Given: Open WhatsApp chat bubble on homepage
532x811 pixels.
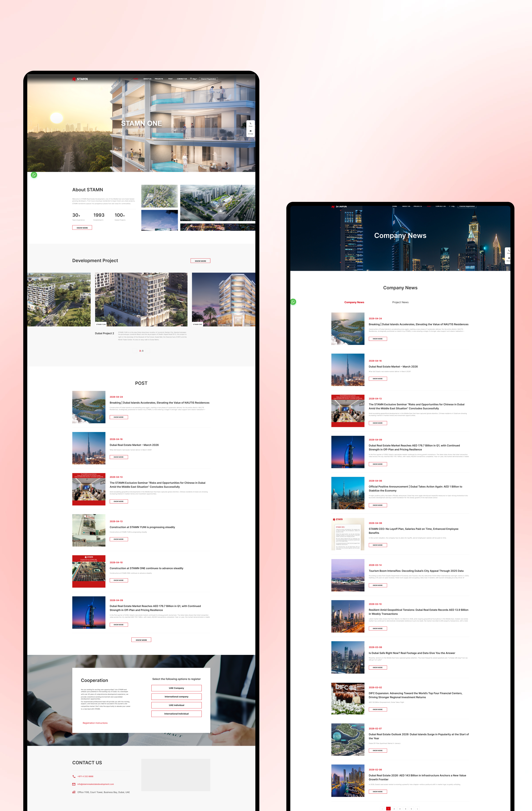Looking at the screenshot, I should (x=34, y=175).
